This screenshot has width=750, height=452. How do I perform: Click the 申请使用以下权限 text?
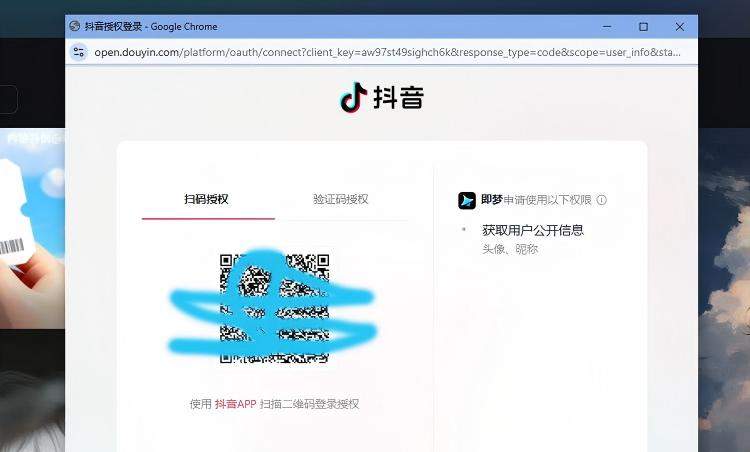pyautogui.click(x=547, y=200)
